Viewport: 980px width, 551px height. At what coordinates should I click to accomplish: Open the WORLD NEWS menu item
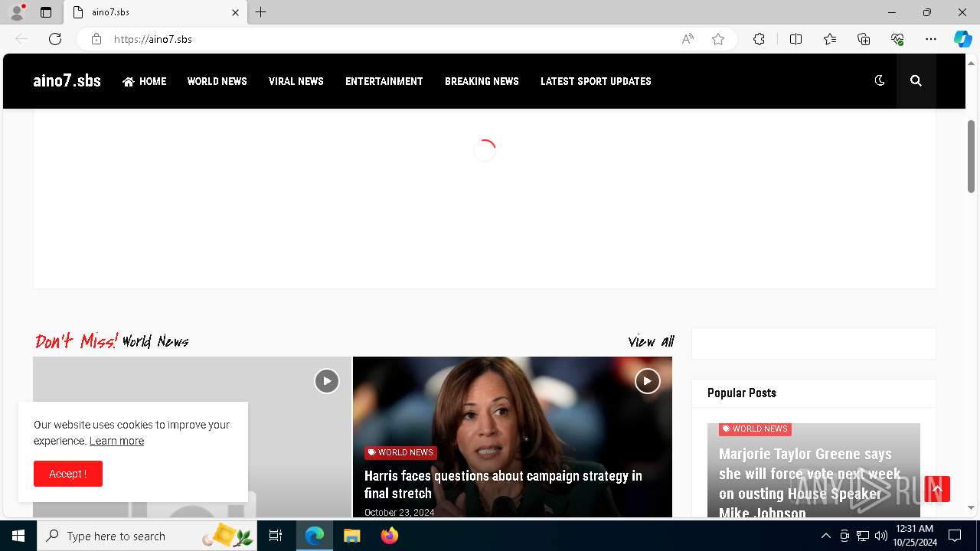(x=217, y=81)
